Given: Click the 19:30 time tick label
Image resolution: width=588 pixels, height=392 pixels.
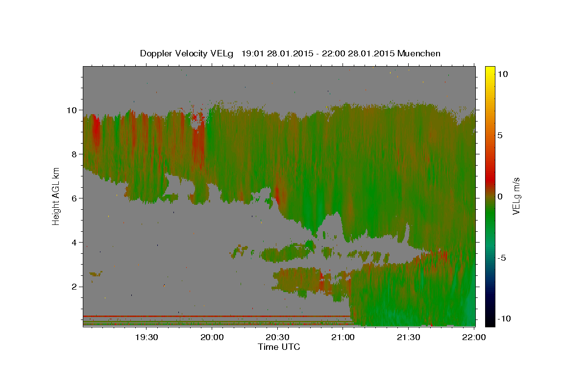Looking at the screenshot, I should [x=146, y=337].
